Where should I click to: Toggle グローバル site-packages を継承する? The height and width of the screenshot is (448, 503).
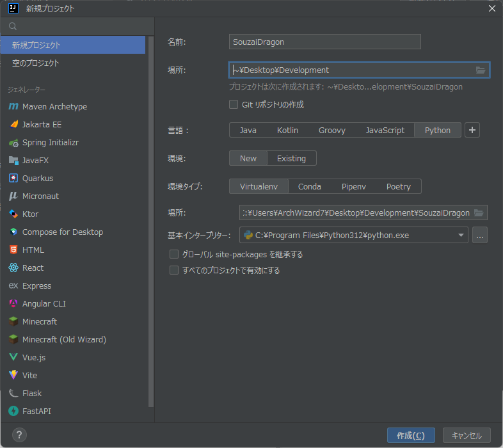pos(174,255)
